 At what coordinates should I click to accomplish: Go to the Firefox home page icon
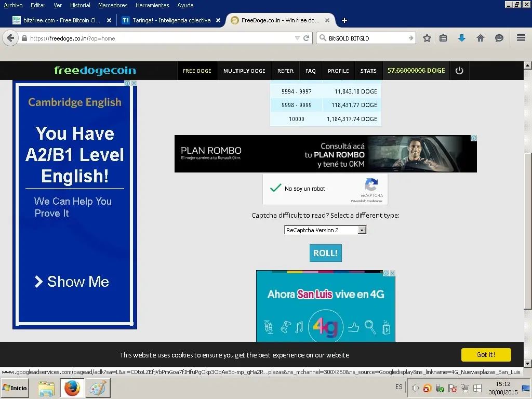coord(481,38)
